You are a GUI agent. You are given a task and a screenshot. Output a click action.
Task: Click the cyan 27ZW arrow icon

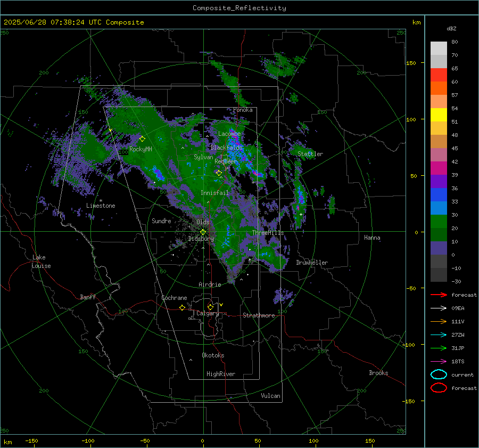pos(439,335)
